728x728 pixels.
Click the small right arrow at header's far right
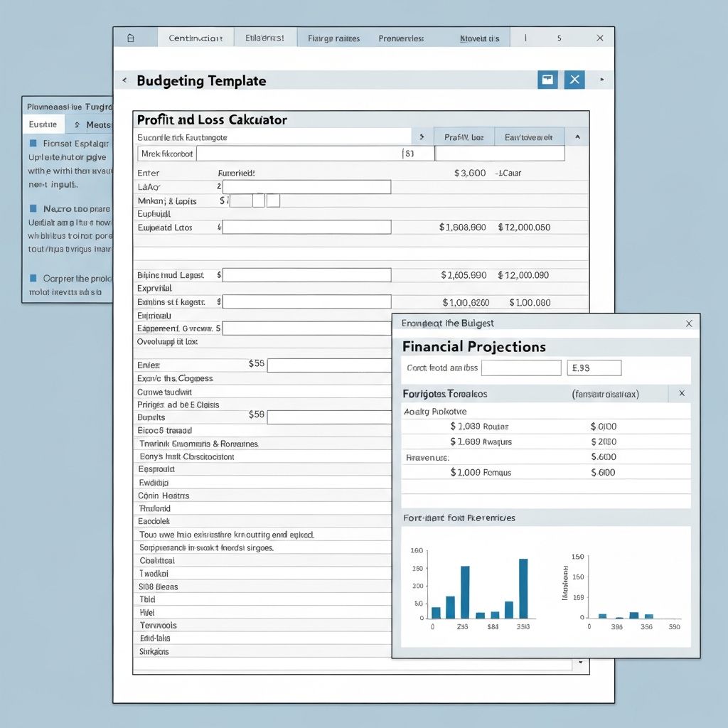[x=603, y=80]
